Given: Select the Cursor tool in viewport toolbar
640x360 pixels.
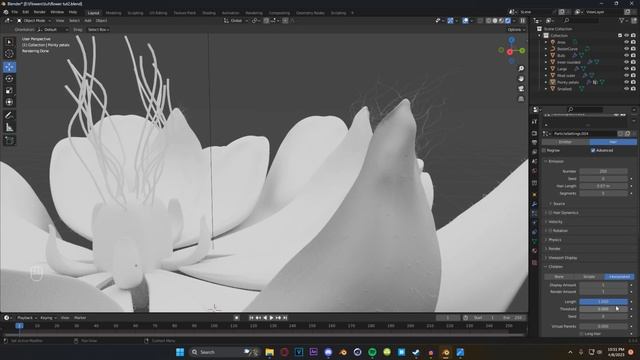Looking at the screenshot, I should 9,53.
